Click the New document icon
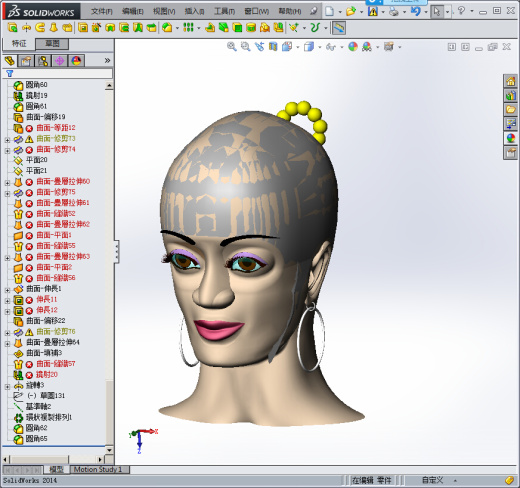Viewport: 520px width, 488px height. 329,11
